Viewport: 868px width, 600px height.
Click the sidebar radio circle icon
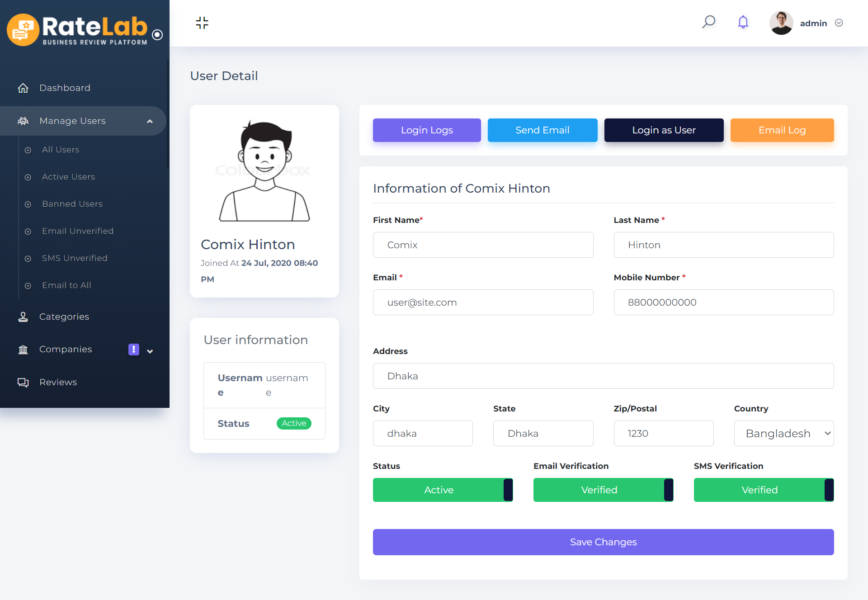tap(157, 35)
